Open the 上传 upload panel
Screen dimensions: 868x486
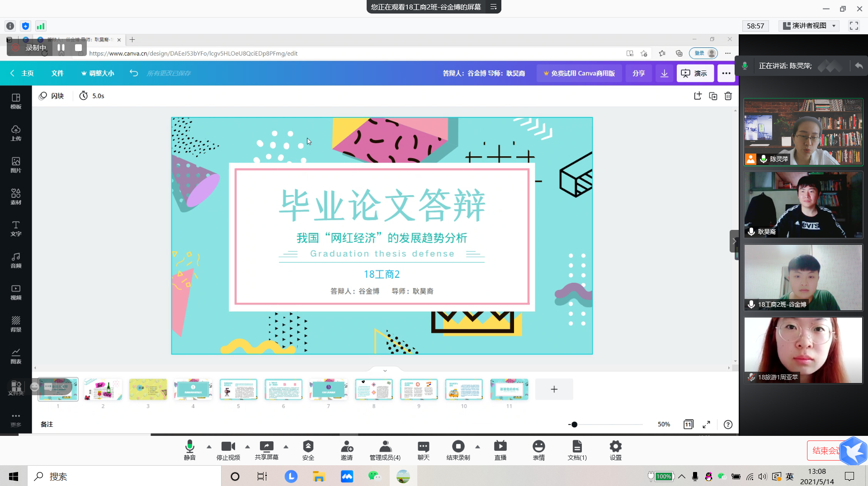[x=16, y=133]
